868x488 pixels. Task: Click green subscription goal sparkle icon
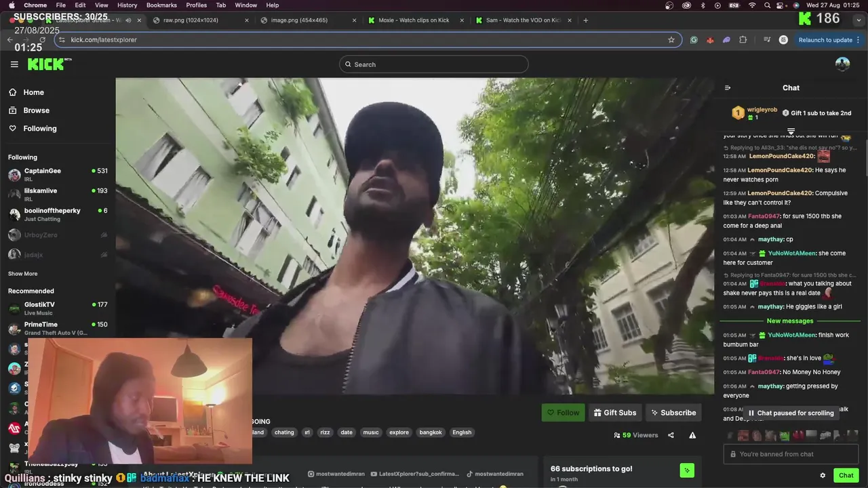tap(687, 470)
